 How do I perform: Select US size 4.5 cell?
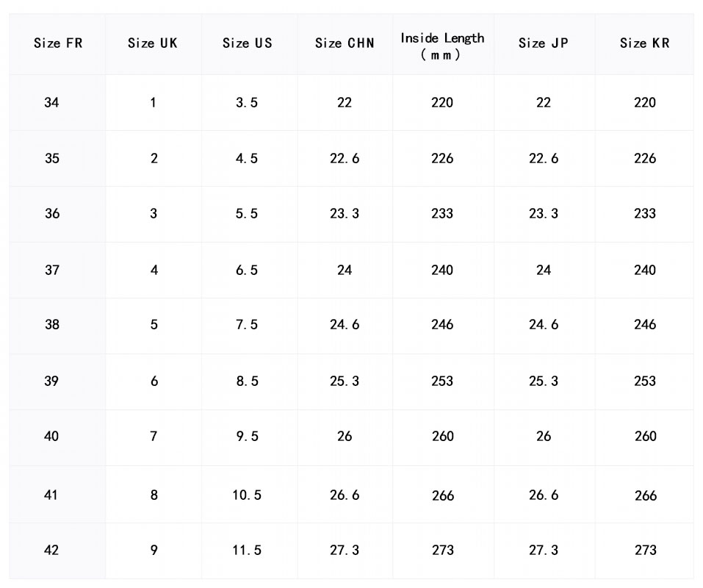247,159
